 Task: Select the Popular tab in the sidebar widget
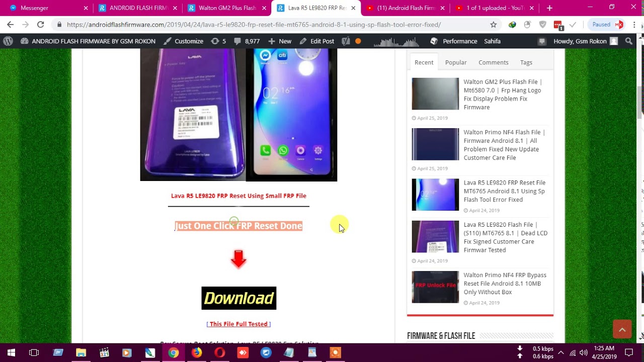pyautogui.click(x=456, y=62)
